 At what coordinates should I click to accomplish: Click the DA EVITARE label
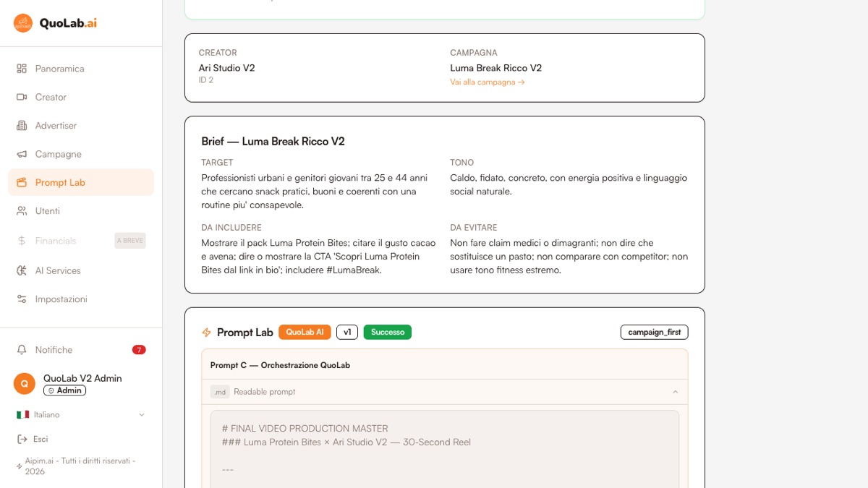474,228
